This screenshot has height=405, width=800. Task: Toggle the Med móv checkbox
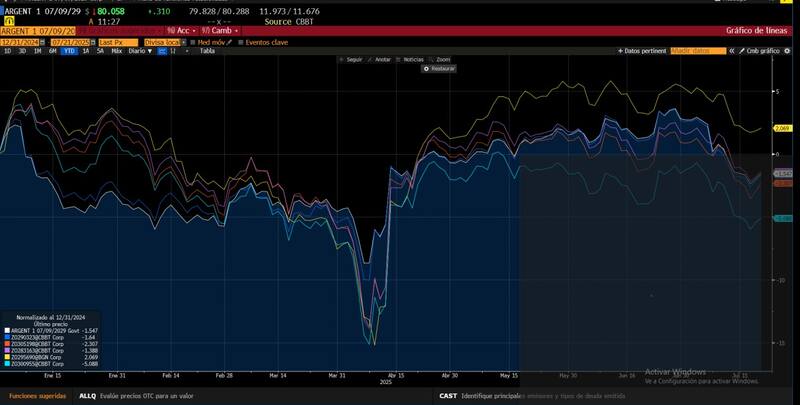193,42
